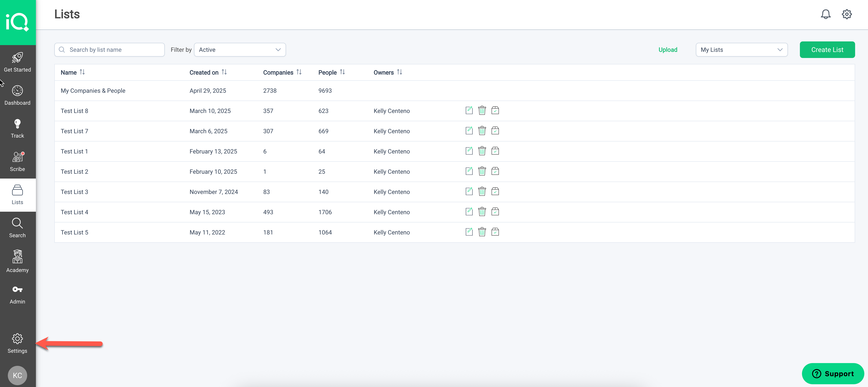Select Lists in the sidebar
The height and width of the screenshot is (387, 868).
(17, 195)
